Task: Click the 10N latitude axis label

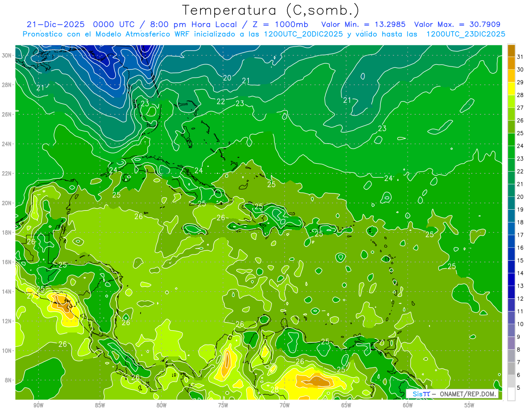Action: coord(7,351)
